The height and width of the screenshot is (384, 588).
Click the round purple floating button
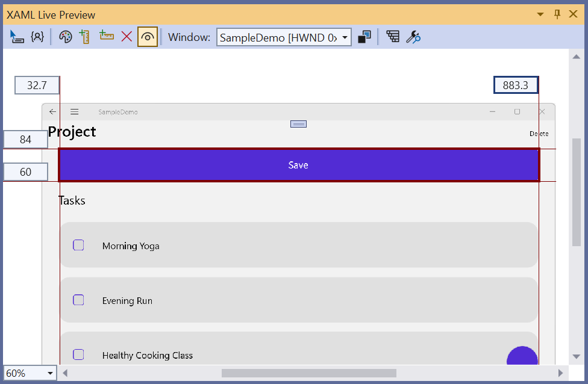(522, 356)
